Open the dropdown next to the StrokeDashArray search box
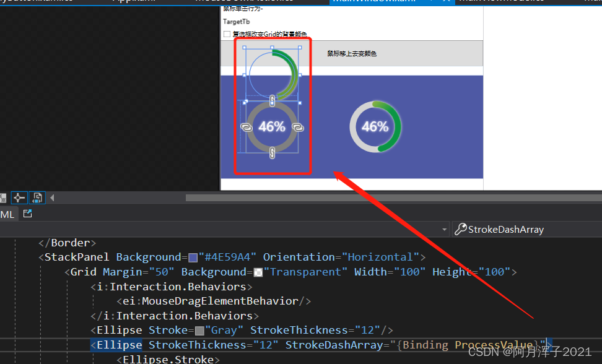The width and height of the screenshot is (602, 364). pyautogui.click(x=444, y=229)
